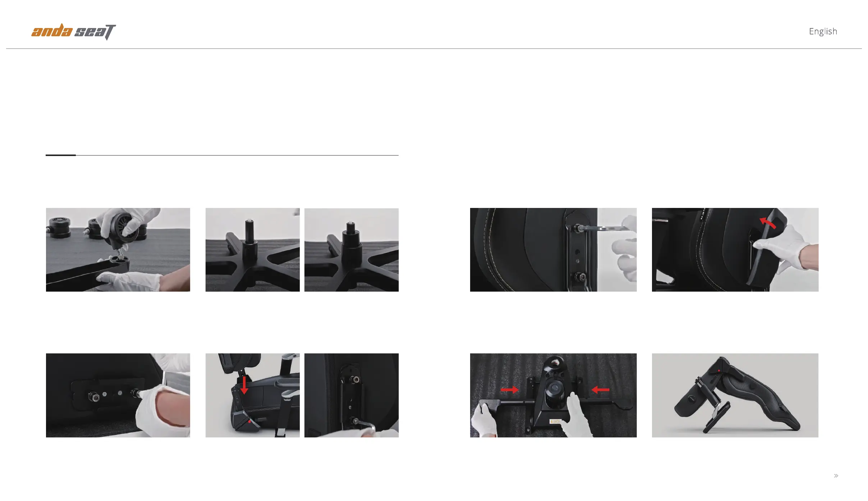Click the short bold section underline marker
The width and height of the screenshot is (868, 501).
pyautogui.click(x=61, y=155)
